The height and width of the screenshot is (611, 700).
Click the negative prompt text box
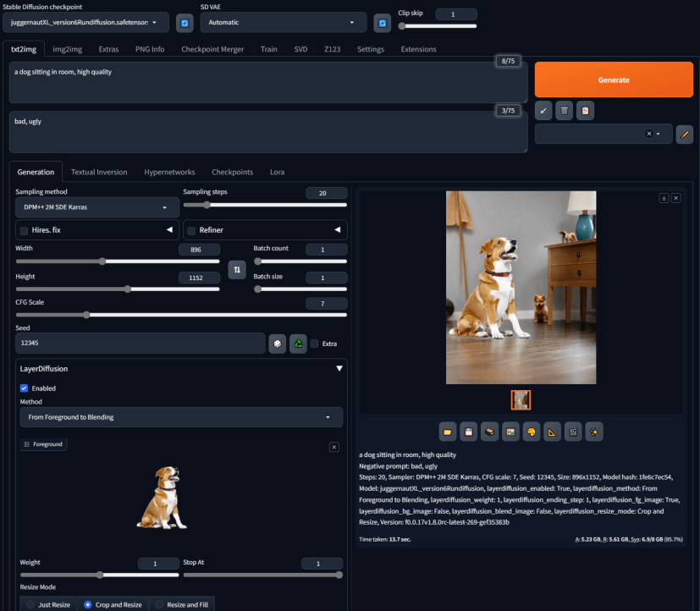268,132
